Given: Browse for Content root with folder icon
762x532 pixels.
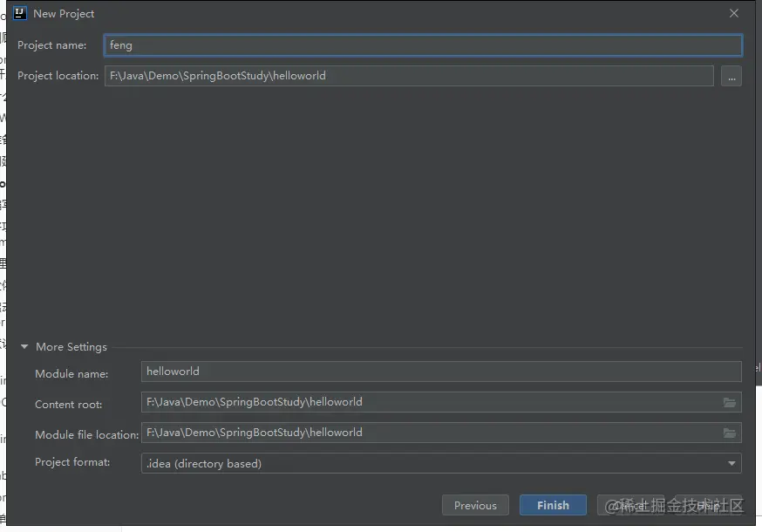Looking at the screenshot, I should 730,402.
